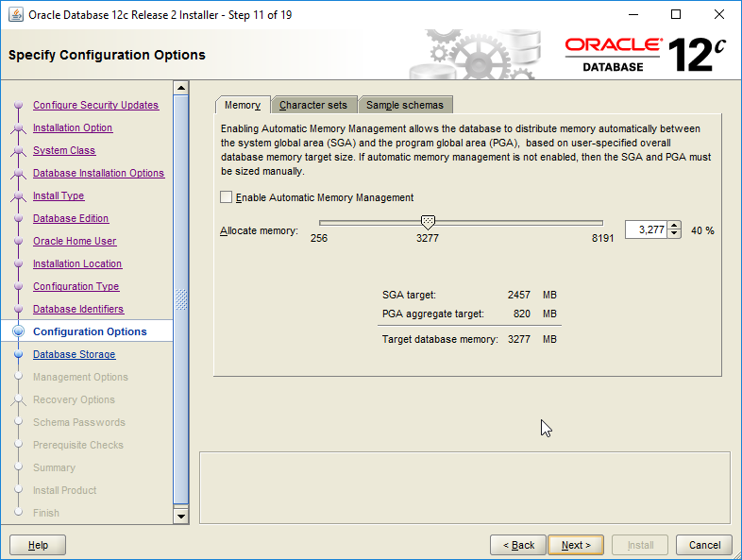The width and height of the screenshot is (742, 560).
Task: Click the Next button
Action: [576, 545]
